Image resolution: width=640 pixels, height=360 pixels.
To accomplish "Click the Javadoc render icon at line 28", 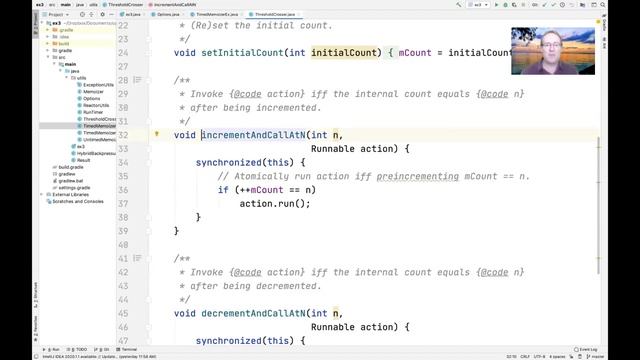I will tap(138, 80).
